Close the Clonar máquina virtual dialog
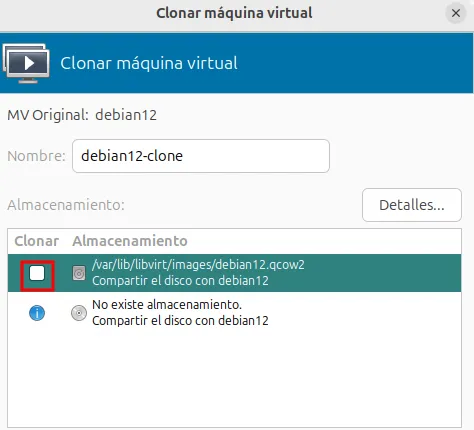Image resolution: width=474 pixels, height=430 pixels. pos(456,13)
